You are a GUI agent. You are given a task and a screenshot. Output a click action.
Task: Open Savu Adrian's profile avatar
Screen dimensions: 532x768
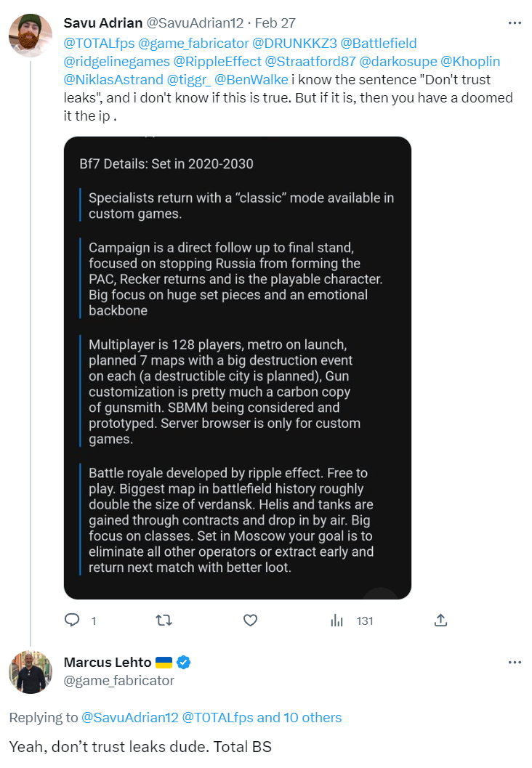click(30, 34)
